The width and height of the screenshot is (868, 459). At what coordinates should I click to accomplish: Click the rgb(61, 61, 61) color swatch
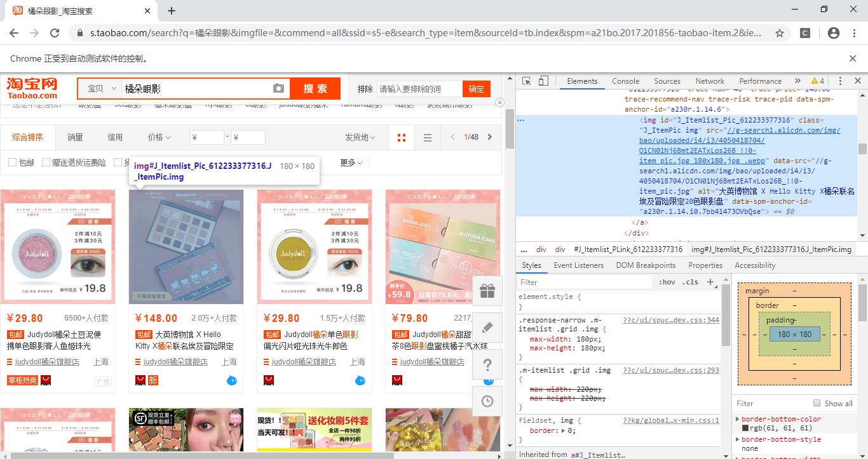[x=745, y=429]
